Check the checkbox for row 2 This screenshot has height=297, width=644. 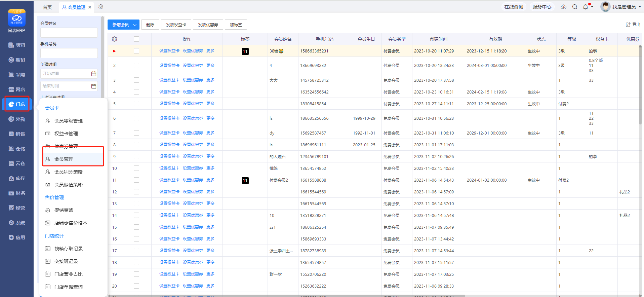(136, 66)
